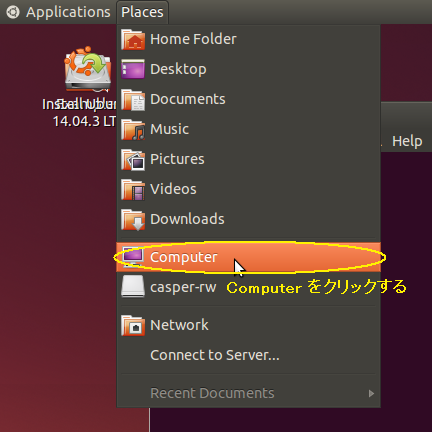Click the Home Folder icon

coord(133,40)
